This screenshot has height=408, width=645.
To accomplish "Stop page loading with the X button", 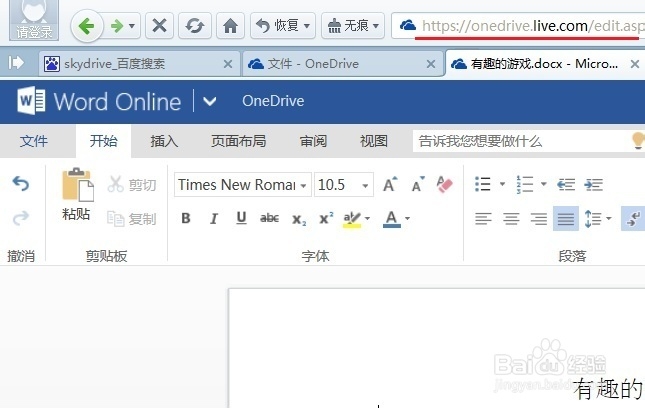I will coord(159,26).
